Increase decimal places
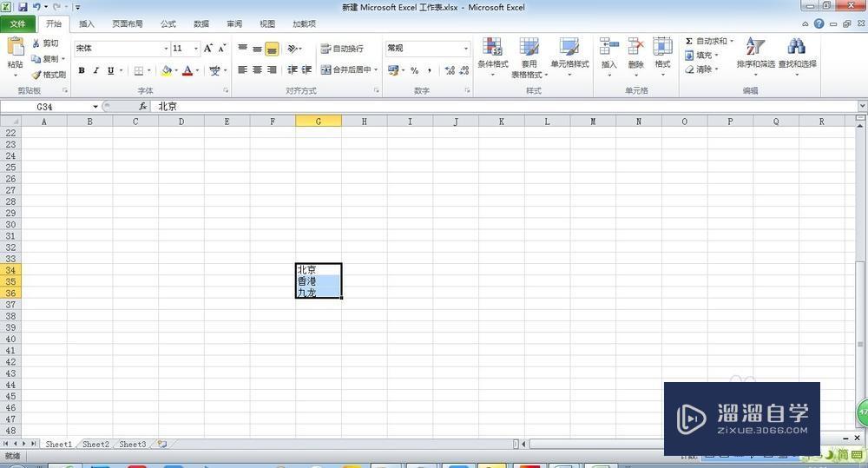 click(x=450, y=70)
